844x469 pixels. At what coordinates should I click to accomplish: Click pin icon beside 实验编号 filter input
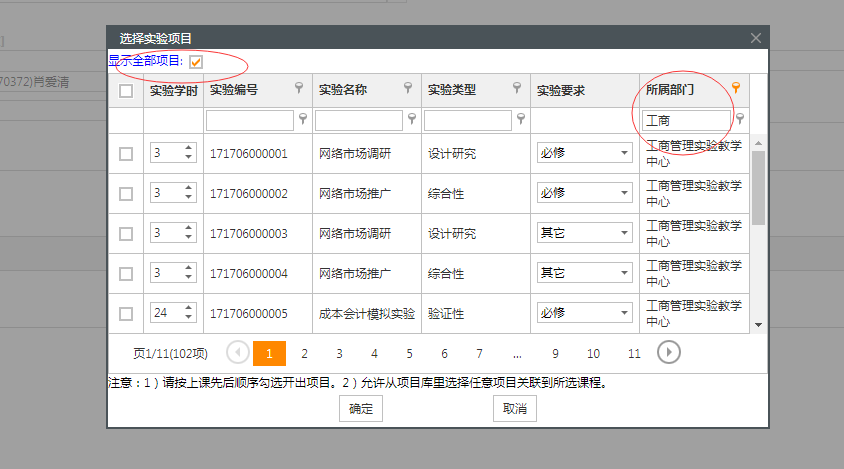point(303,120)
